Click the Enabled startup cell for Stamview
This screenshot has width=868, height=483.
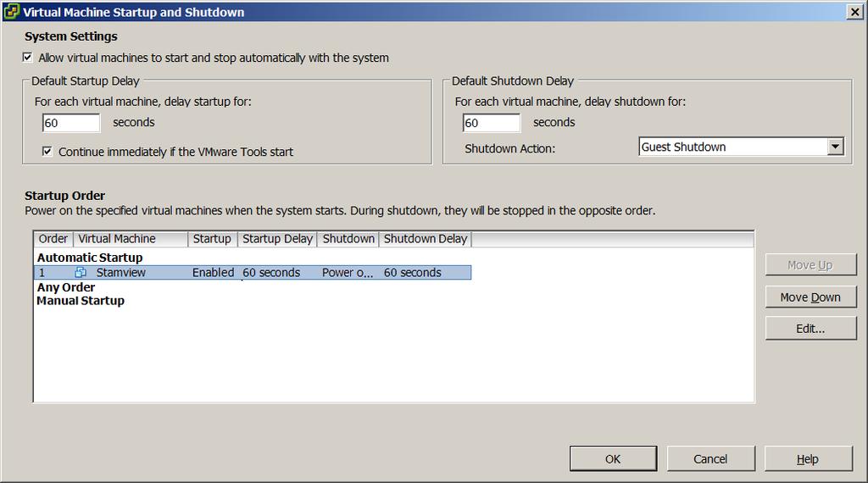click(x=213, y=272)
